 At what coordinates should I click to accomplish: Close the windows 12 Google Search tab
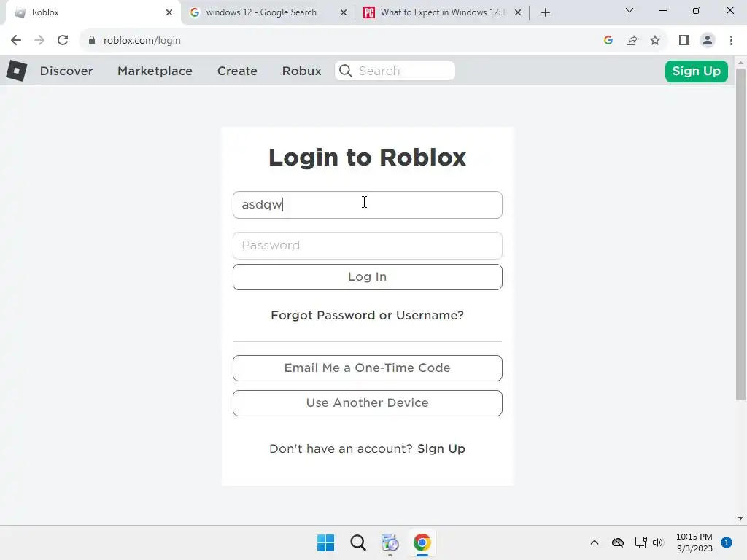point(344,12)
